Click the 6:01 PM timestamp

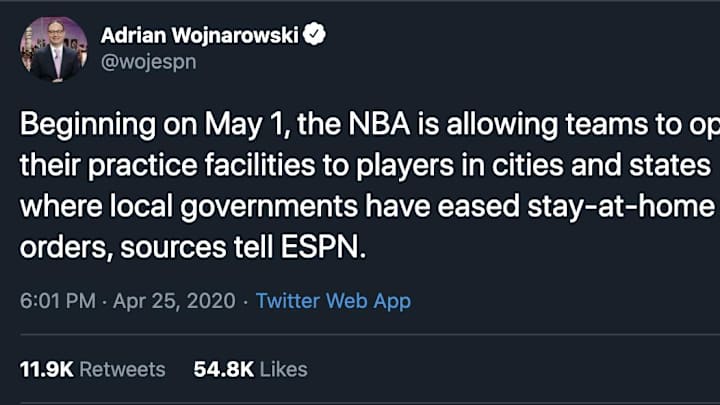point(50,301)
